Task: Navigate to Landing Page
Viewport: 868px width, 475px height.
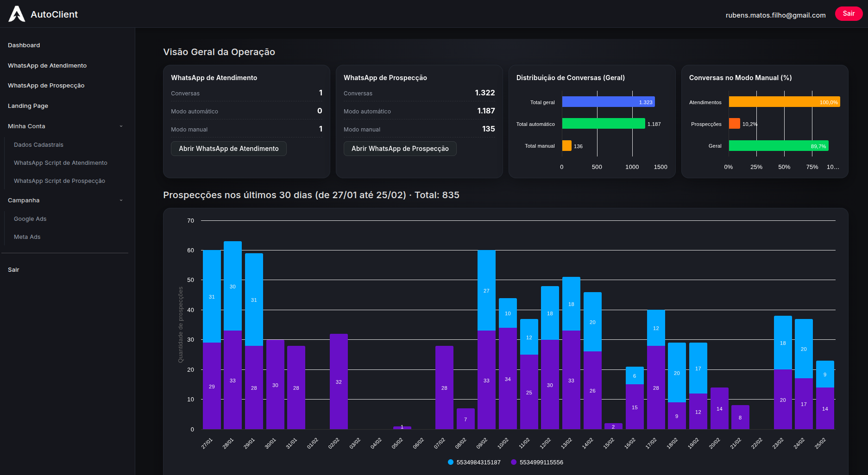Action: [x=28, y=106]
